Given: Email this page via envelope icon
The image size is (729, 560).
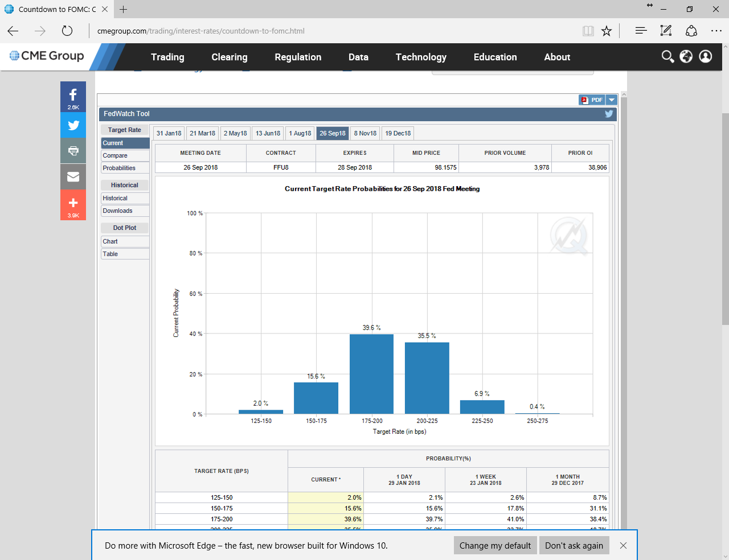Looking at the screenshot, I should click(73, 177).
